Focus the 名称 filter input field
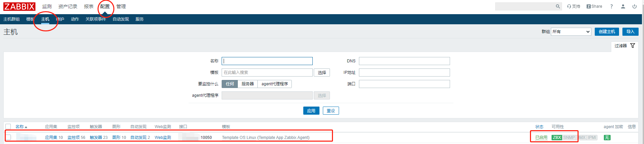The image size is (644, 144). [267, 61]
